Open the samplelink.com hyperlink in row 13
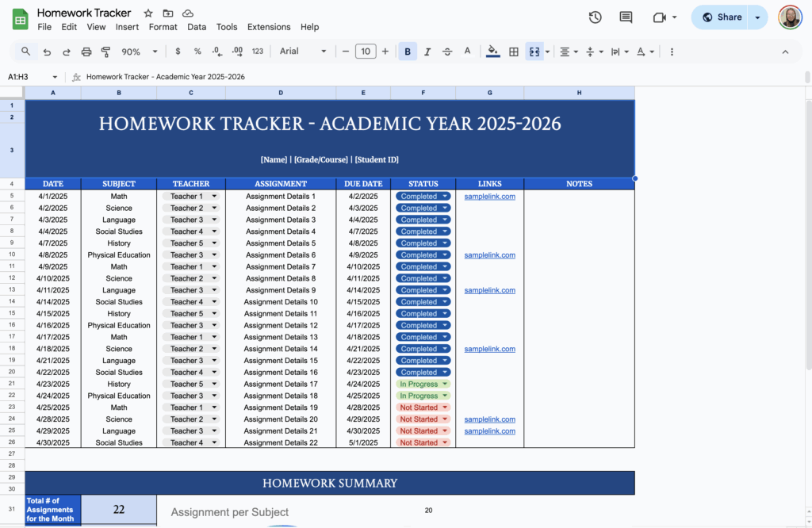 [x=489, y=290]
